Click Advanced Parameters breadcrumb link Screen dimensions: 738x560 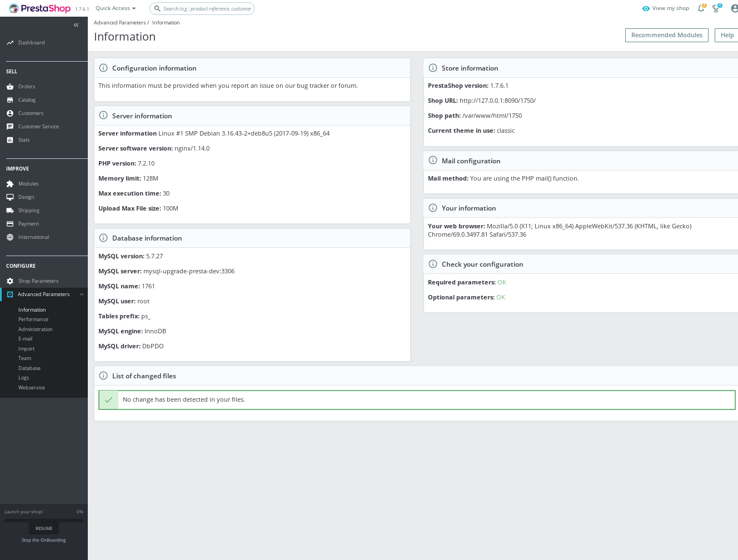point(119,23)
